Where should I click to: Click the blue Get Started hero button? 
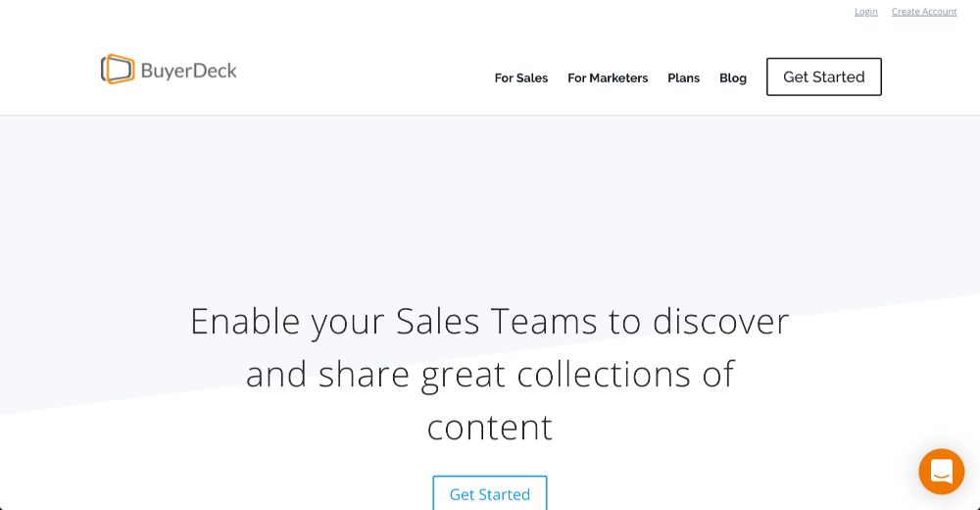tap(489, 494)
